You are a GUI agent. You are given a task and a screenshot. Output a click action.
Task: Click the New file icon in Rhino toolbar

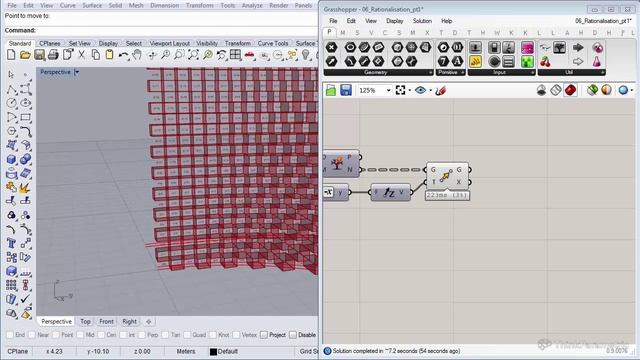(x=11, y=55)
